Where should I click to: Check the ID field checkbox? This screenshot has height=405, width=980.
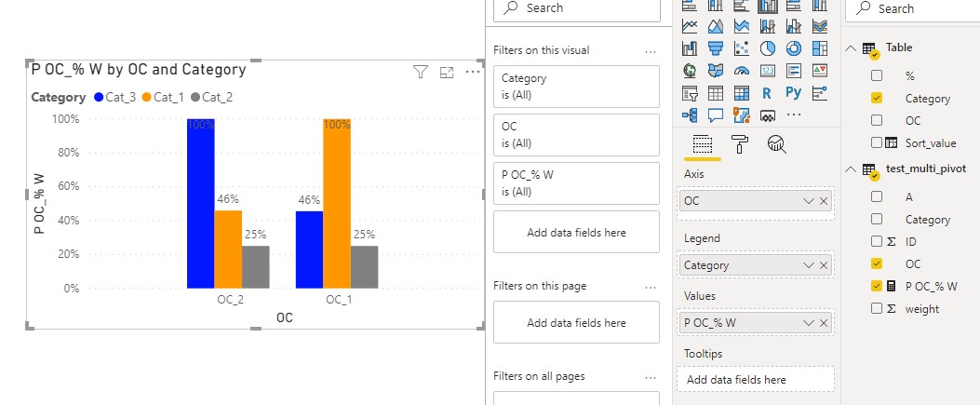point(877,241)
